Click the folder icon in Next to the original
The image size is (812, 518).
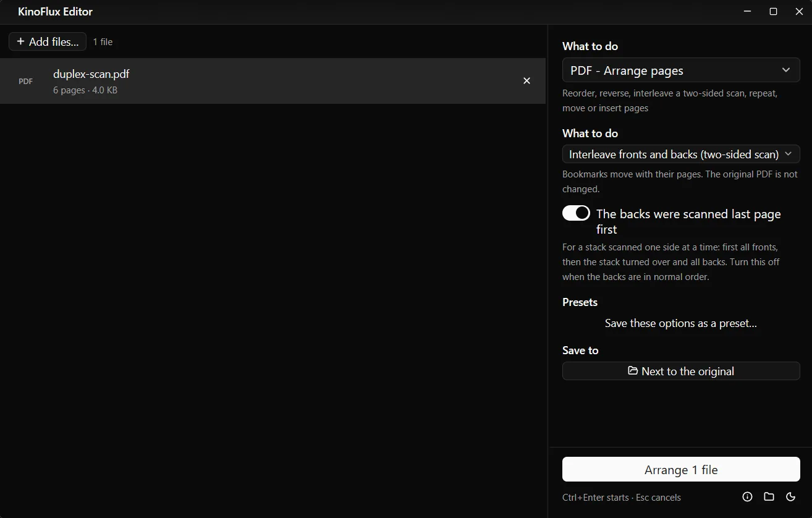(633, 371)
